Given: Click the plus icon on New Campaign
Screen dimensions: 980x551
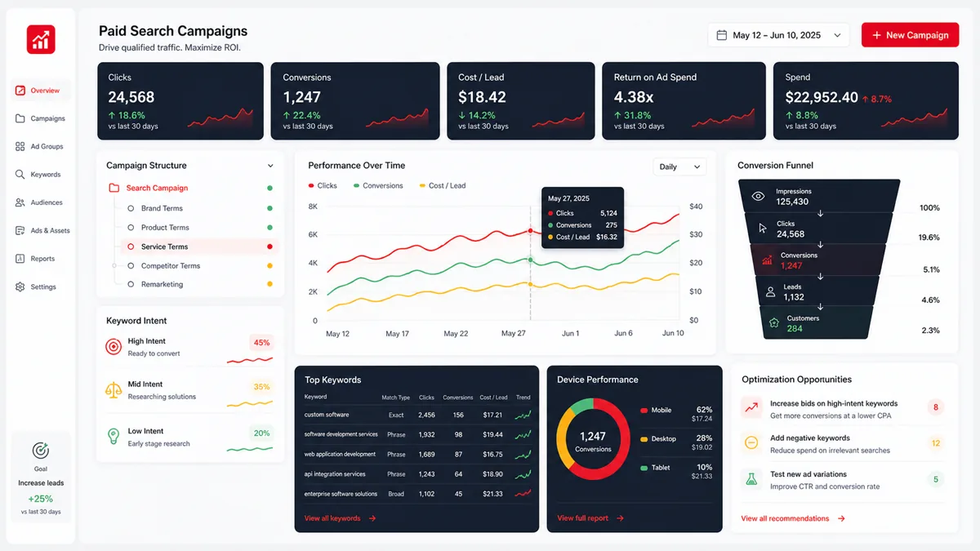Looking at the screenshot, I should click(x=876, y=35).
